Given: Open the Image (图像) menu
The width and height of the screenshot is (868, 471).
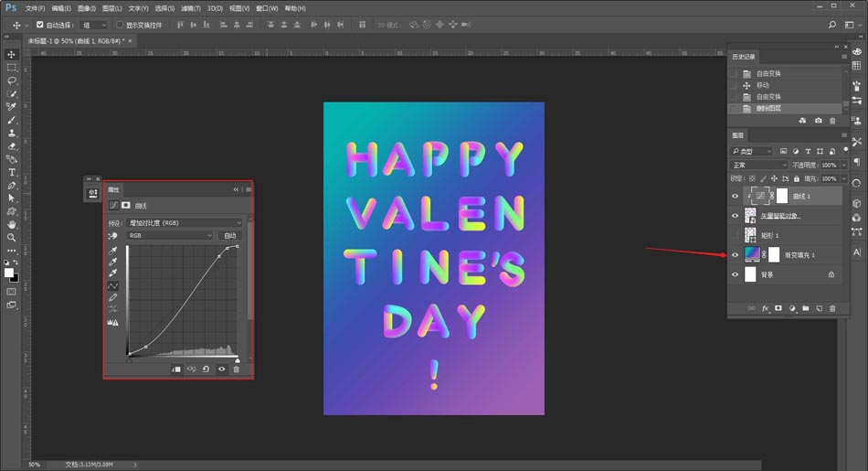Looking at the screenshot, I should (x=88, y=8).
